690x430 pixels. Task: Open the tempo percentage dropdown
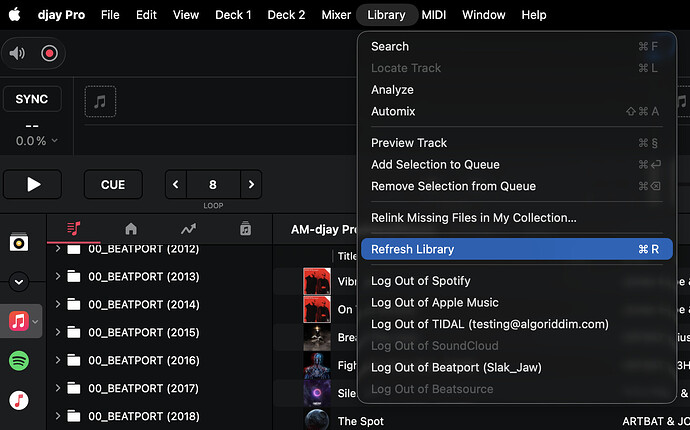[x=37, y=141]
